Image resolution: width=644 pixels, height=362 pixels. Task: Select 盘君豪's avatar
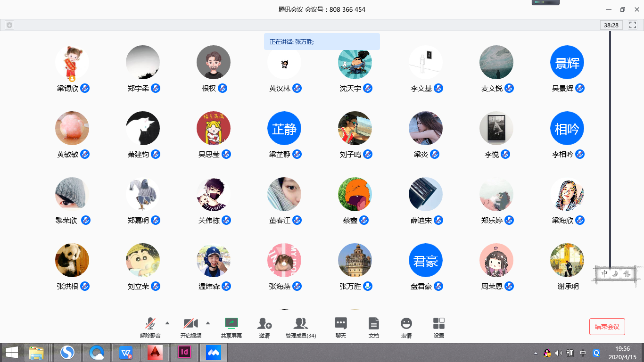425,260
